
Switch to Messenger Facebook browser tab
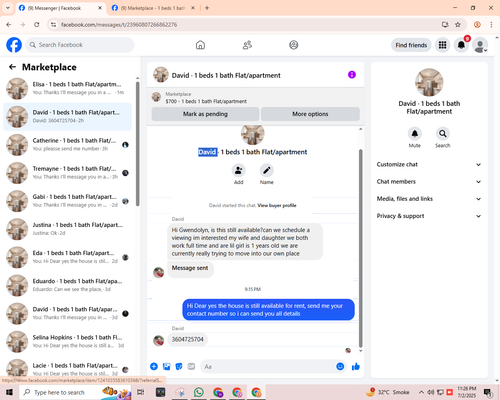coord(60,8)
